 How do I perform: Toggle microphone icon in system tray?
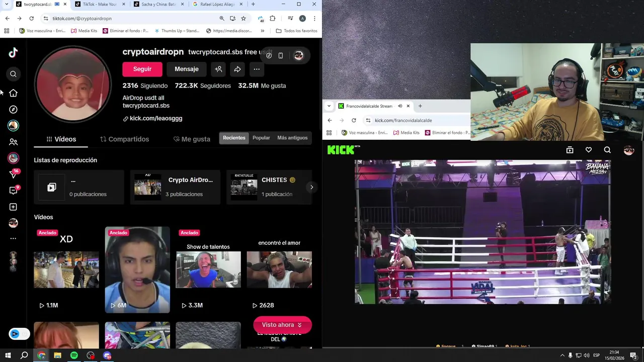(570, 355)
